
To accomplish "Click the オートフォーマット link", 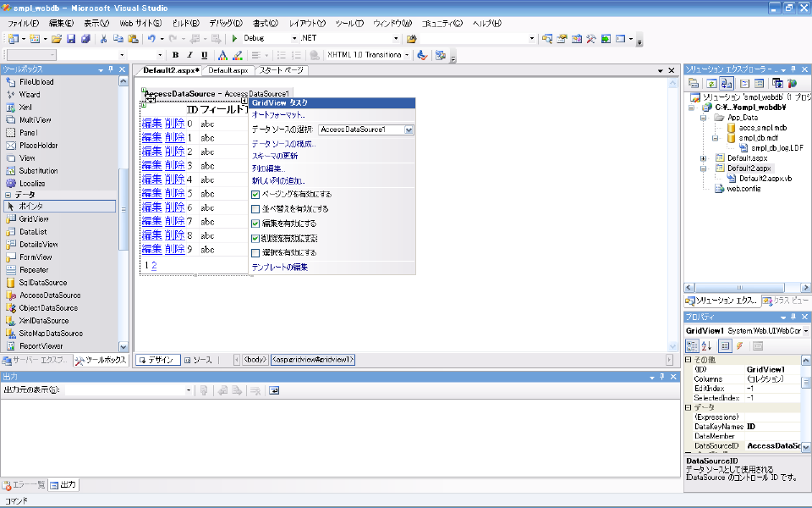I will 278,114.
